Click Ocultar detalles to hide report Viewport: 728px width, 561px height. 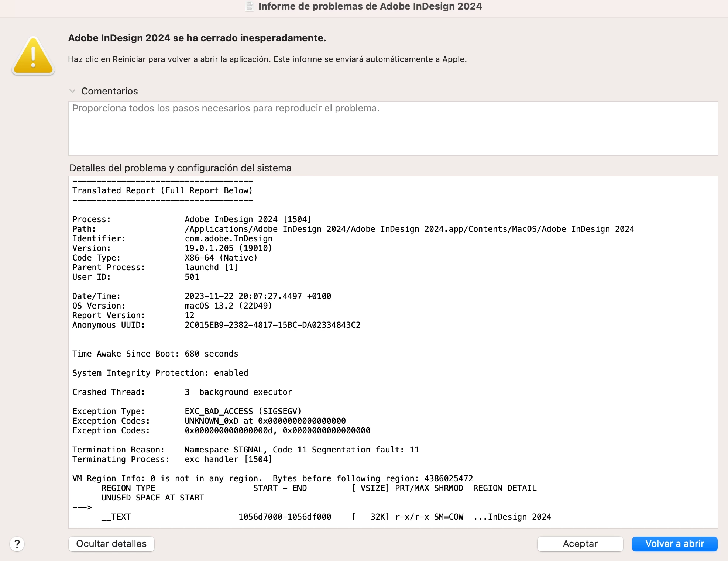pyautogui.click(x=111, y=544)
